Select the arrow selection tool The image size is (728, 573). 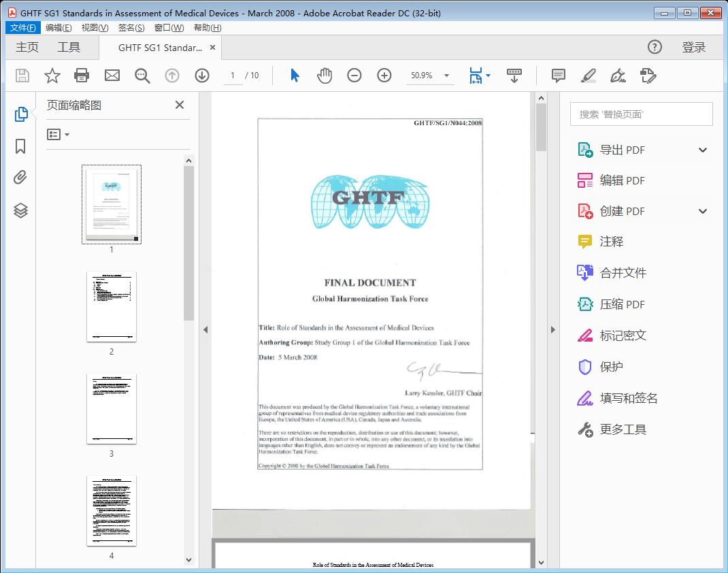[x=295, y=76]
